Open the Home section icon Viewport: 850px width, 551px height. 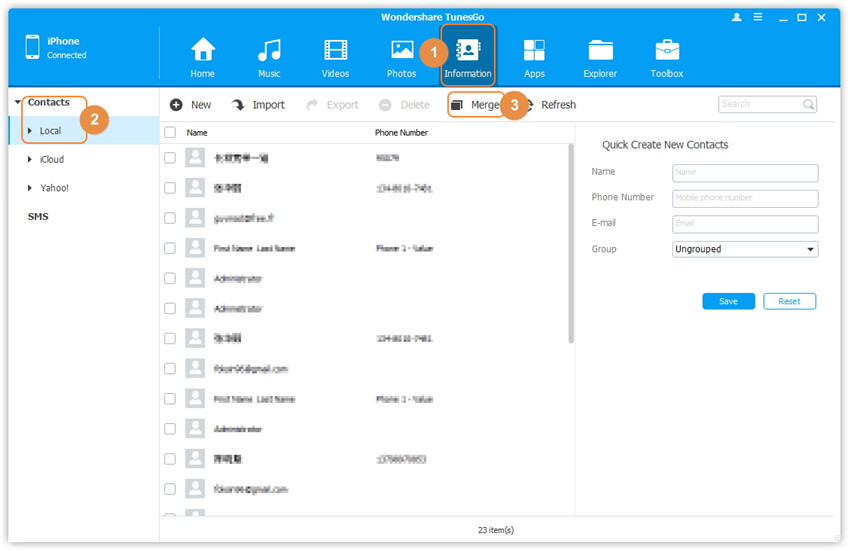203,51
